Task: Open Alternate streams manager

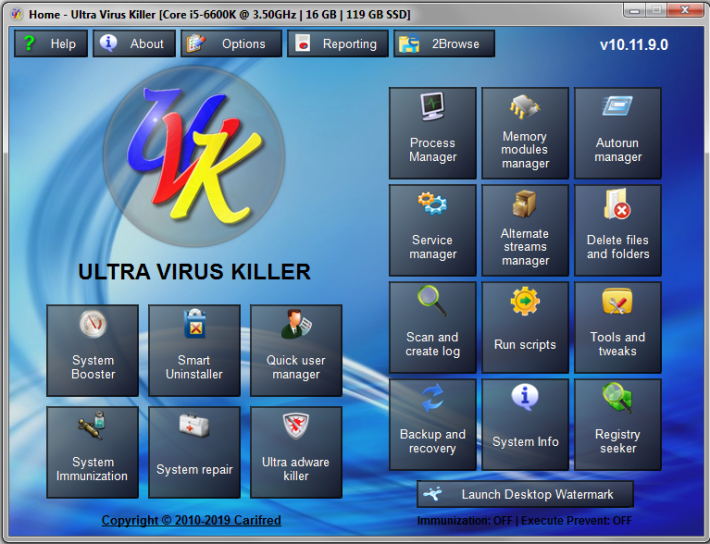Action: 525,230
